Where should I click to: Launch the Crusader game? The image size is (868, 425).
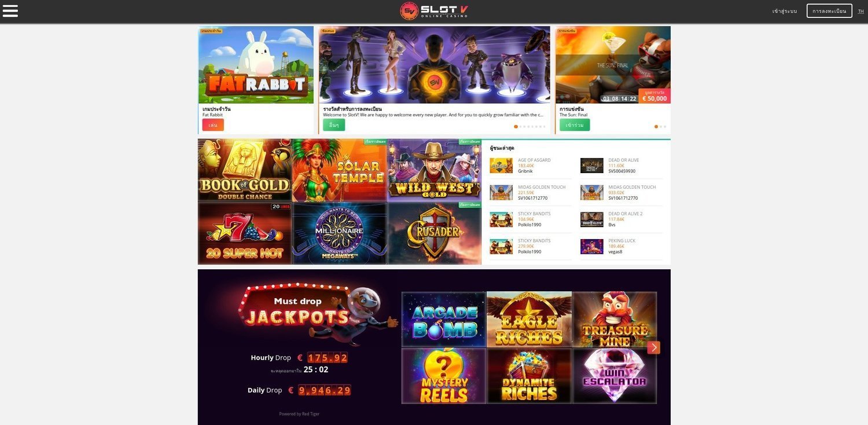coord(434,233)
